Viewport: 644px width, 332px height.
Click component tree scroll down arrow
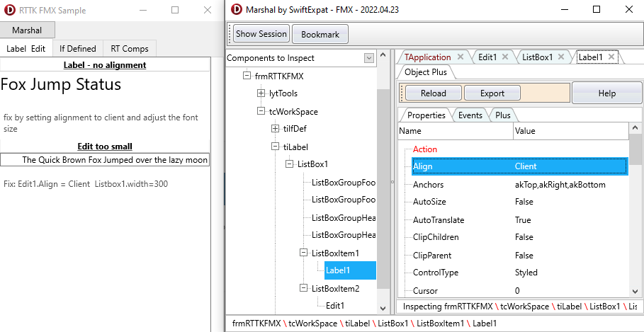(383, 308)
